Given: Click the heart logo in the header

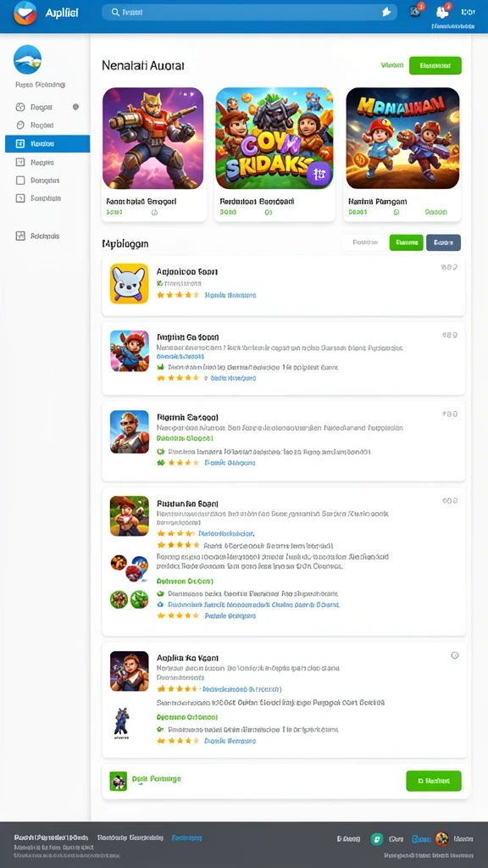Looking at the screenshot, I should [25, 14].
